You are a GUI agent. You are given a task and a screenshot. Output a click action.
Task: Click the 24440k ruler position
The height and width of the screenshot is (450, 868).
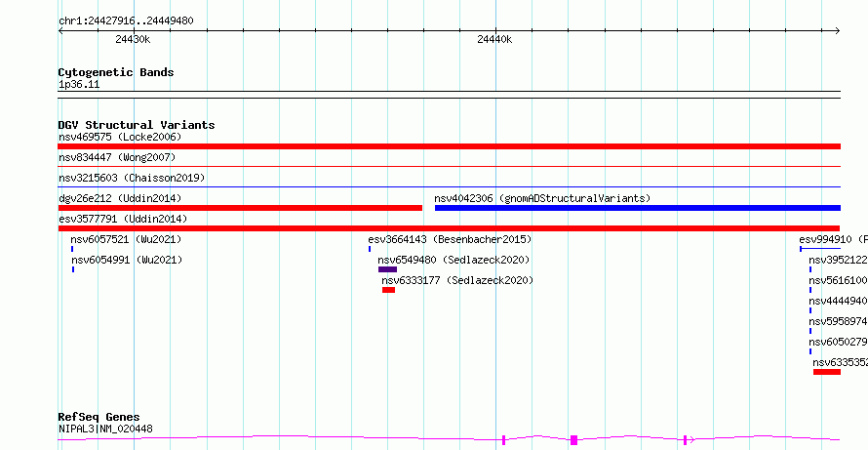[494, 39]
